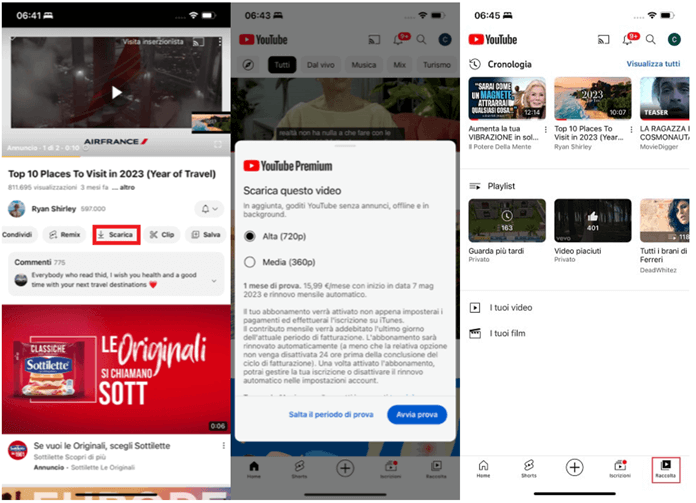Select 'Media (360p)' quality radio button
Screen dimensions: 696x503
(250, 262)
